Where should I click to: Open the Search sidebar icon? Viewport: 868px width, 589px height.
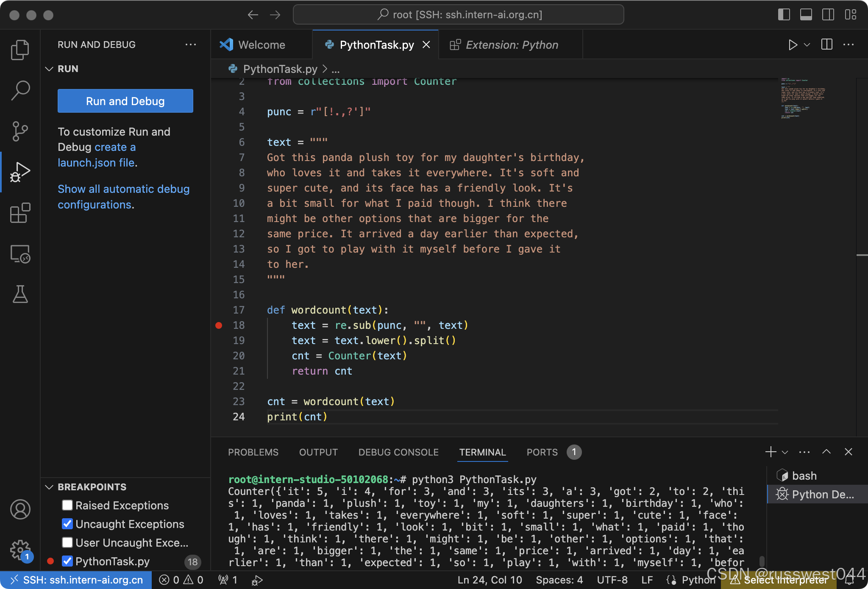pyautogui.click(x=19, y=90)
